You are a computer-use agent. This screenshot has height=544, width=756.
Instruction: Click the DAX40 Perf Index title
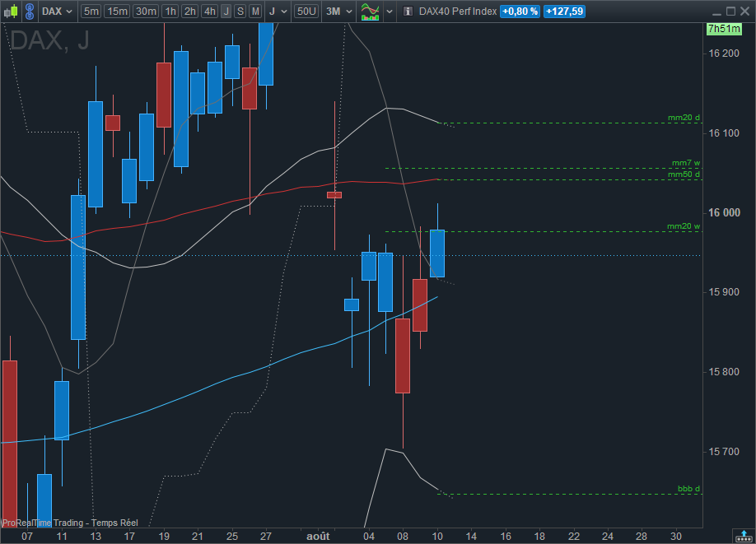458,11
